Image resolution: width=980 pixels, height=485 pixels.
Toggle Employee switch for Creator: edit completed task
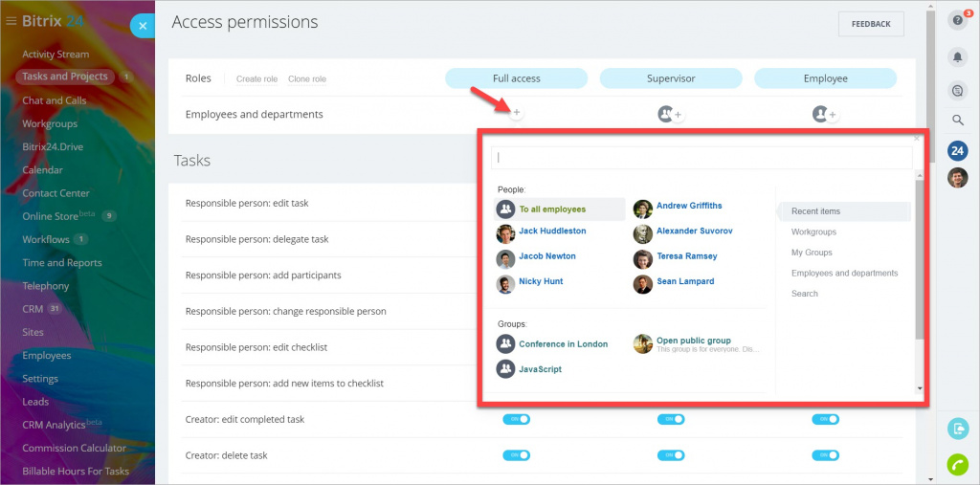(x=826, y=419)
